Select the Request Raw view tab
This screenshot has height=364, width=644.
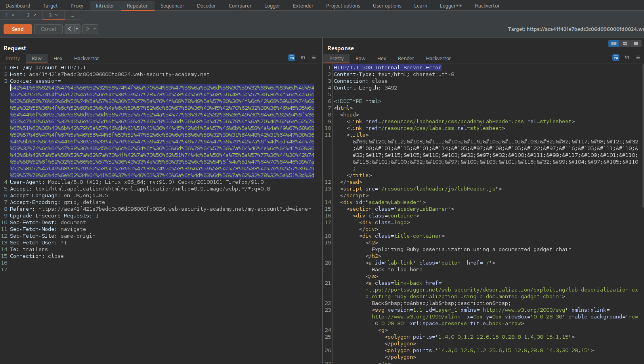tap(37, 58)
